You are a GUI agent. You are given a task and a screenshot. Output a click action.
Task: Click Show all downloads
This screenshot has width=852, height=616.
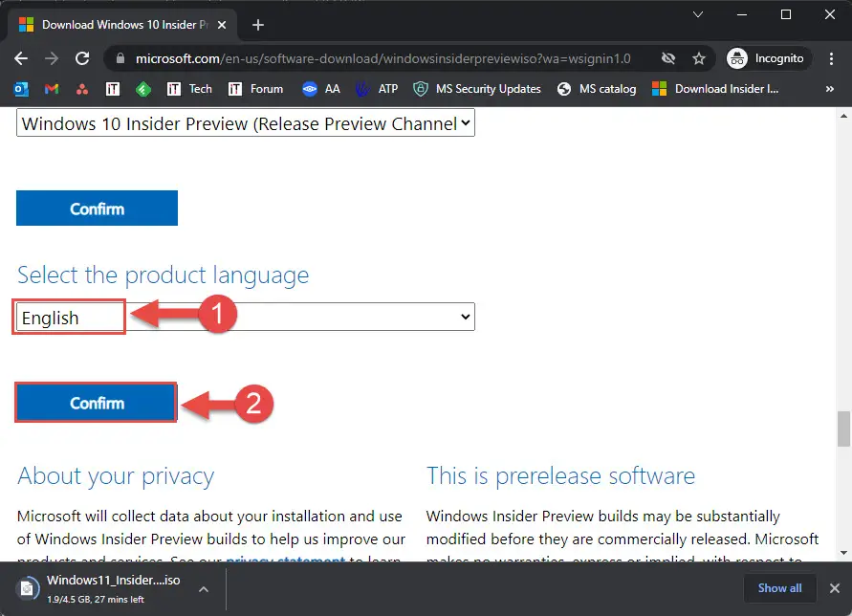[779, 588]
